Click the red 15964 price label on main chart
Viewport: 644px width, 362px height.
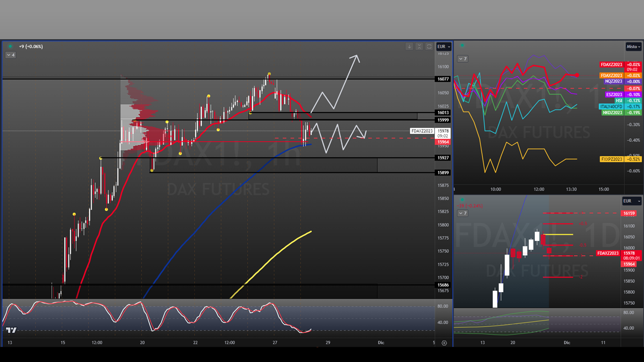pyautogui.click(x=443, y=142)
